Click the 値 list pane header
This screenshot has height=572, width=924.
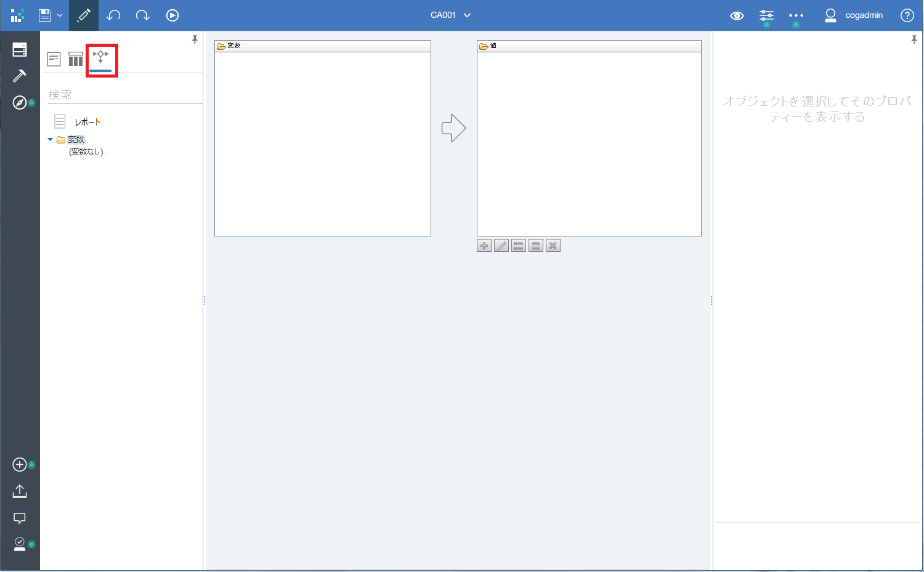pos(589,46)
